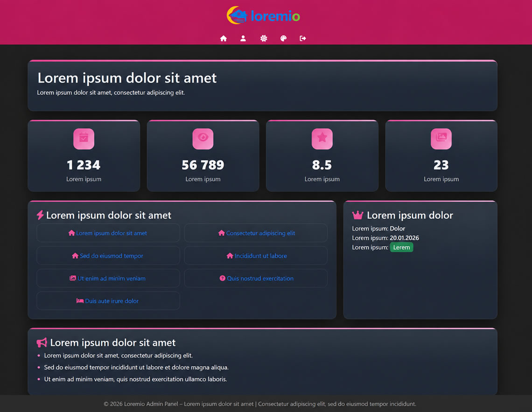The image size is (532, 412).
Task: Open the 'Sed do eiusmod tempor' link
Action: [108, 256]
